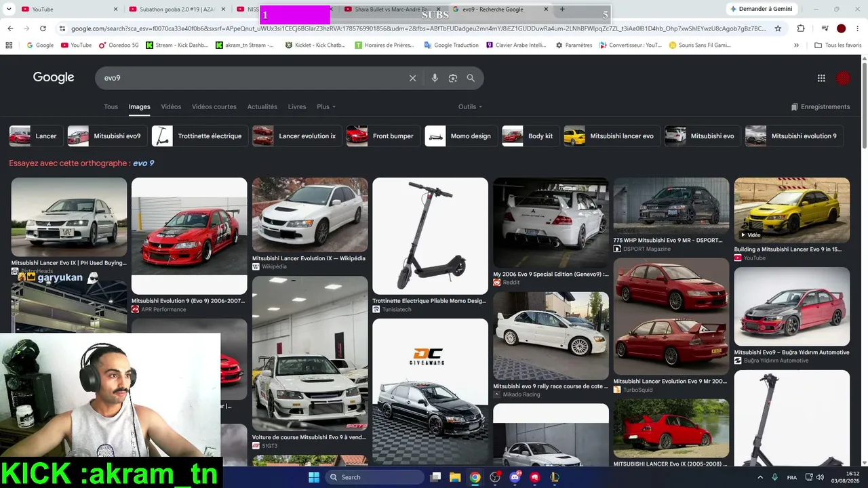Image resolution: width=868 pixels, height=488 pixels.
Task: Select the Vidéos search tab
Action: pos(171,106)
